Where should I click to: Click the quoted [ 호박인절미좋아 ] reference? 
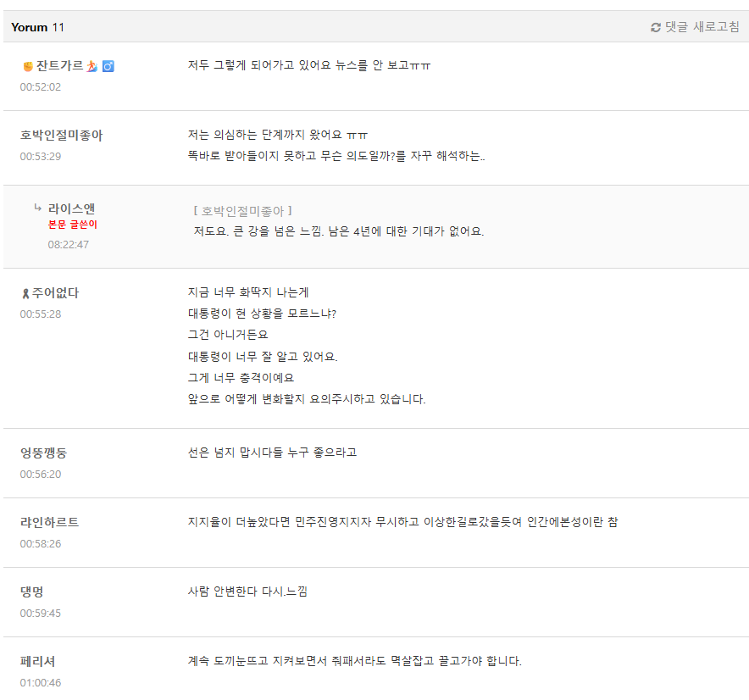(x=242, y=211)
